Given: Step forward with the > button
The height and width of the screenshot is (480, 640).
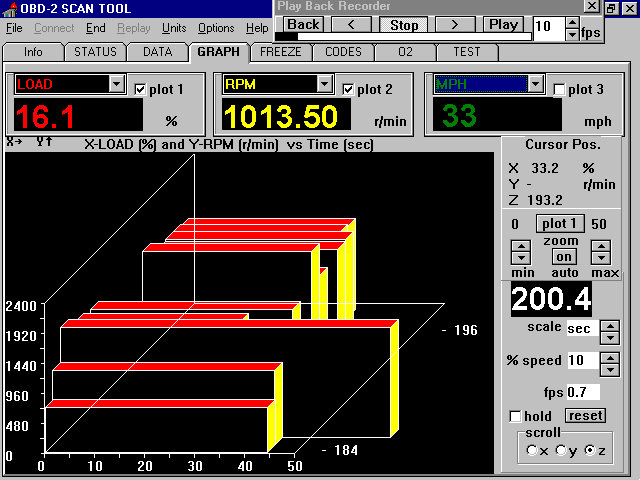Looking at the screenshot, I should click(x=455, y=24).
